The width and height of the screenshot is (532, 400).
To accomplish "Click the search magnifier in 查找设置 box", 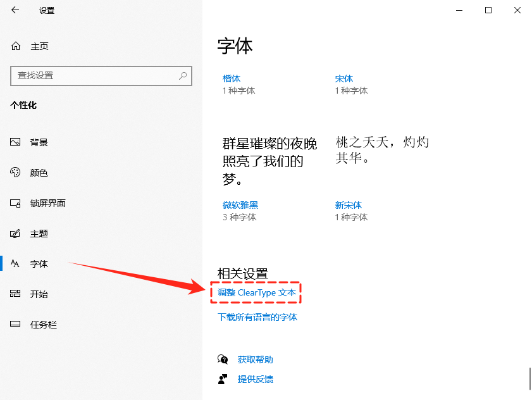I will 182,76.
